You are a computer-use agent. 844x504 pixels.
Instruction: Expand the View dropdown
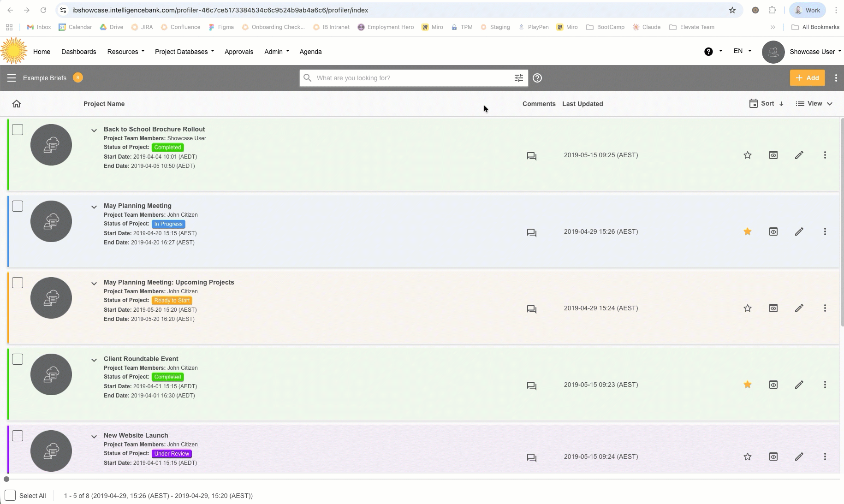point(814,104)
